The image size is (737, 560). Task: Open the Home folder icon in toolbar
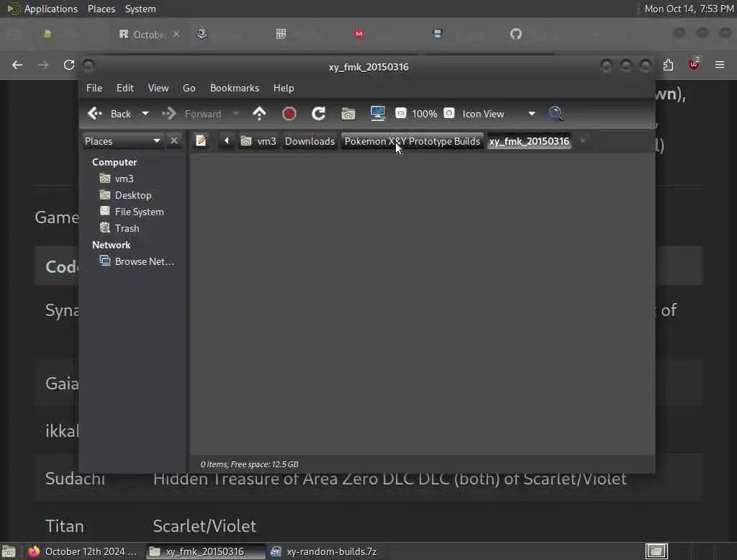click(348, 114)
